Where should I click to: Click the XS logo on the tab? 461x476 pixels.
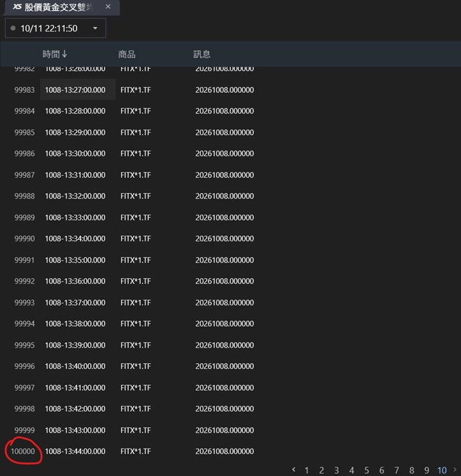coord(17,7)
